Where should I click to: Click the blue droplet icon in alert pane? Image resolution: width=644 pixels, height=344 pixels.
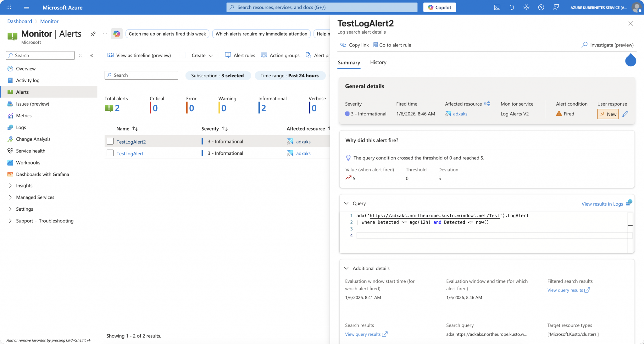click(630, 60)
